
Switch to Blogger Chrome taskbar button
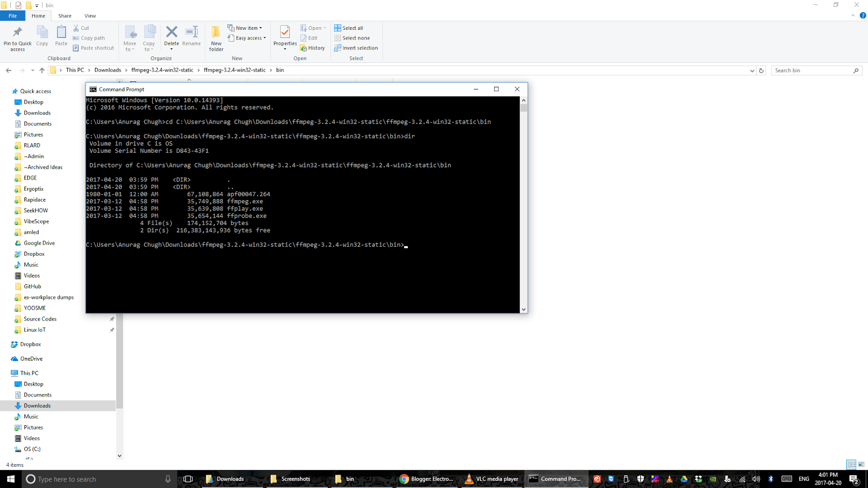426,479
